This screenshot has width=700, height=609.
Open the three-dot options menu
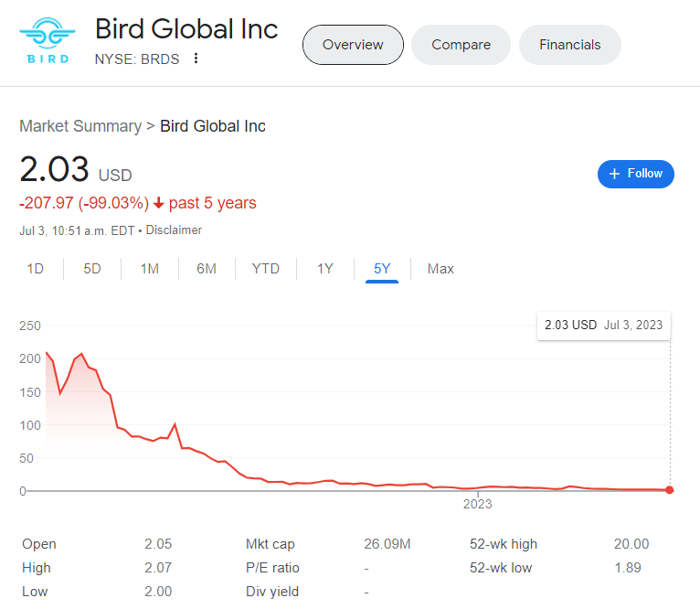pyautogui.click(x=196, y=59)
